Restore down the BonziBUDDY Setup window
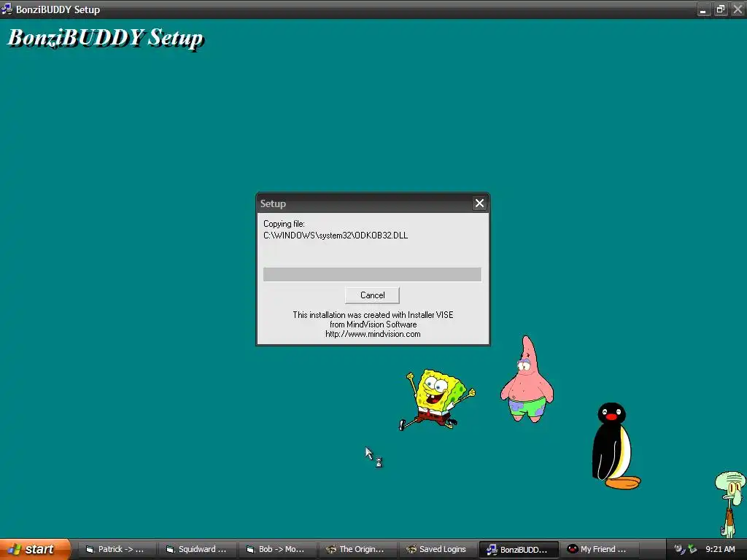This screenshot has width=747, height=560. pyautogui.click(x=720, y=9)
